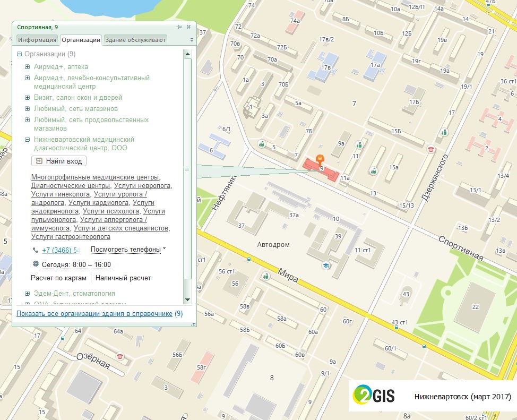Click the Спортивная, 9 panel title
Viewport: 517px width, 420px height.
click(37, 27)
